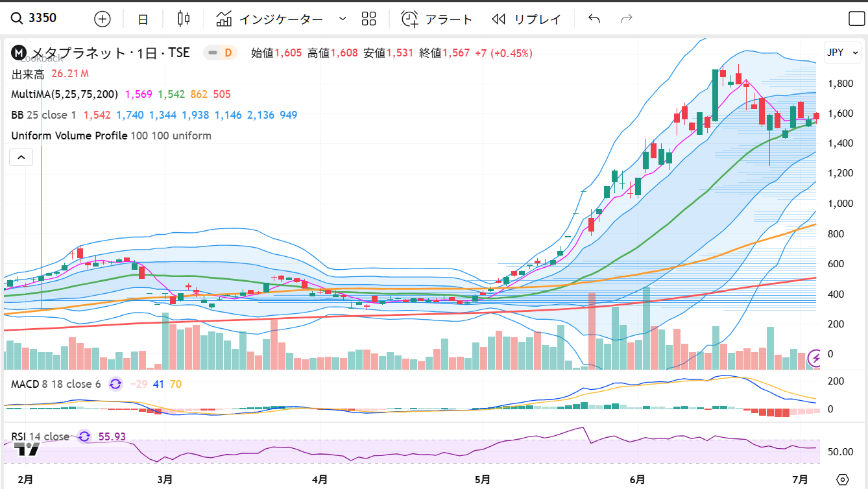Change the daily interval button 日
Viewport: 868px width, 489px height.
[143, 19]
